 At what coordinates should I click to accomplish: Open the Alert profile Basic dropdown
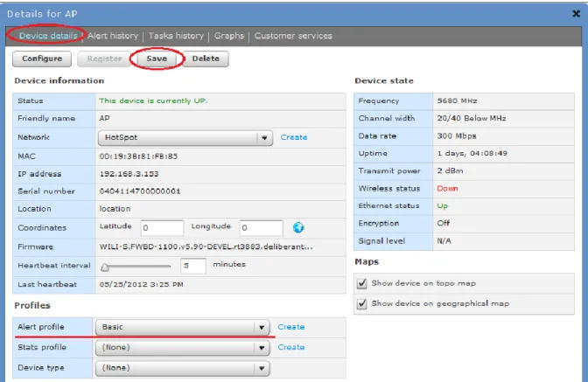click(x=183, y=327)
